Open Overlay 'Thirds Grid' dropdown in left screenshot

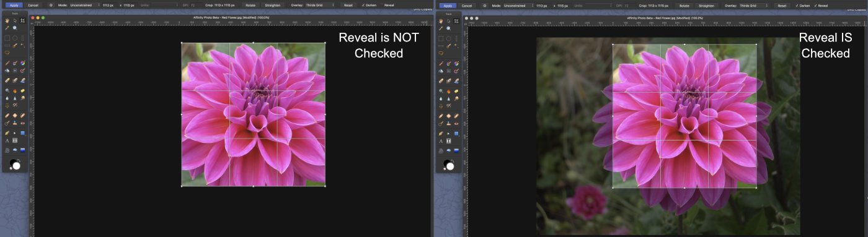tap(320, 5)
